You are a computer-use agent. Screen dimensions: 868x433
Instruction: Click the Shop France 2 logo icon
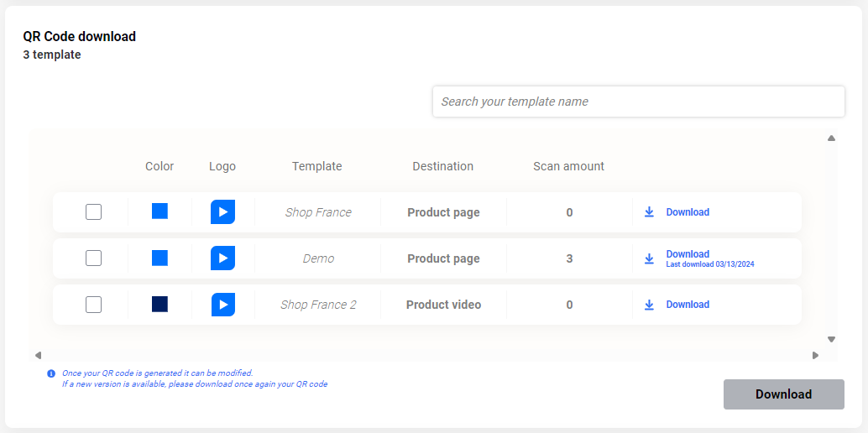222,305
